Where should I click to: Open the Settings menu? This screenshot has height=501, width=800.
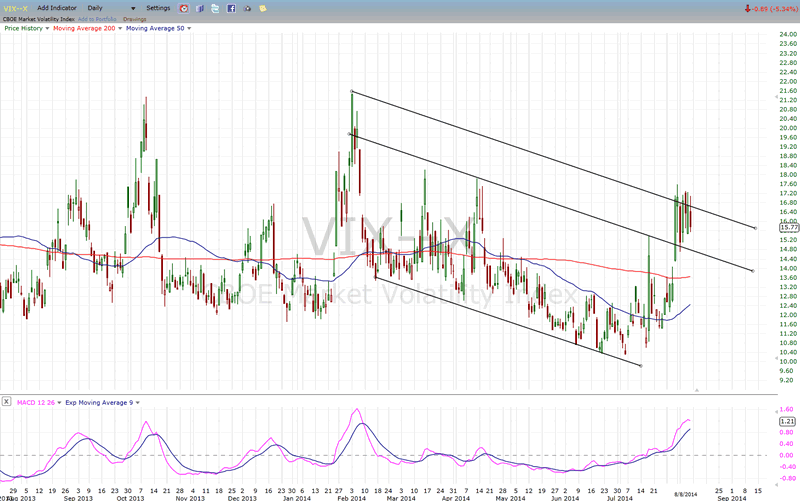tap(158, 8)
